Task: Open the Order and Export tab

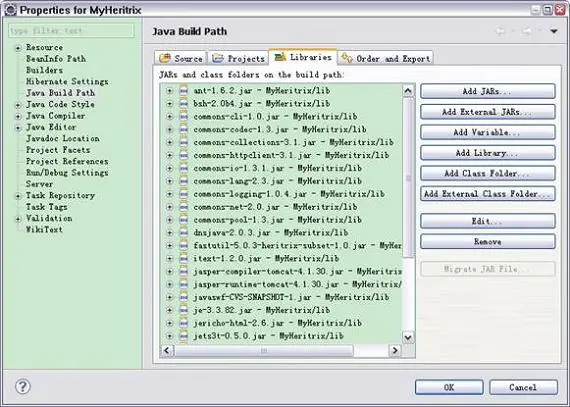Action: (386, 58)
